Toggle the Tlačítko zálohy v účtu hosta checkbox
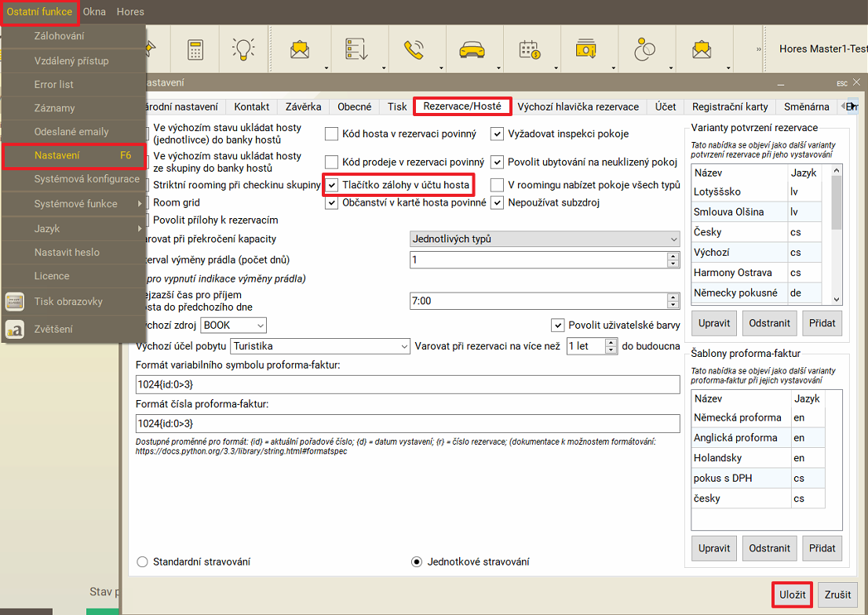 (332, 185)
